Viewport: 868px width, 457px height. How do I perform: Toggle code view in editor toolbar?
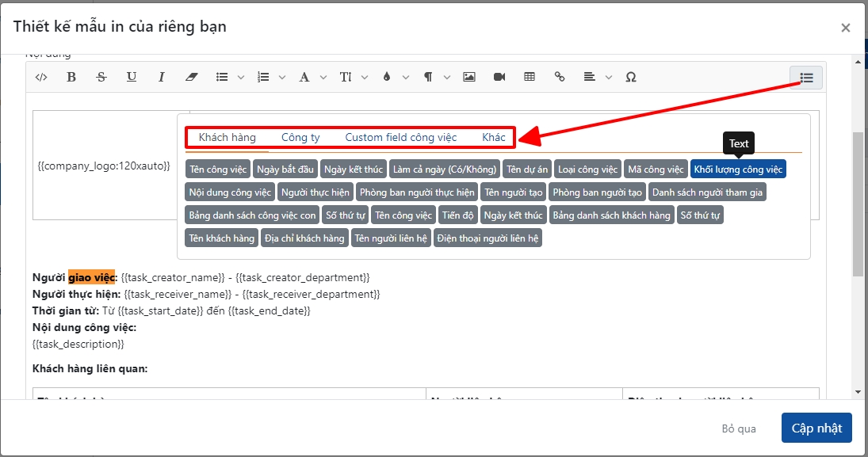point(41,77)
